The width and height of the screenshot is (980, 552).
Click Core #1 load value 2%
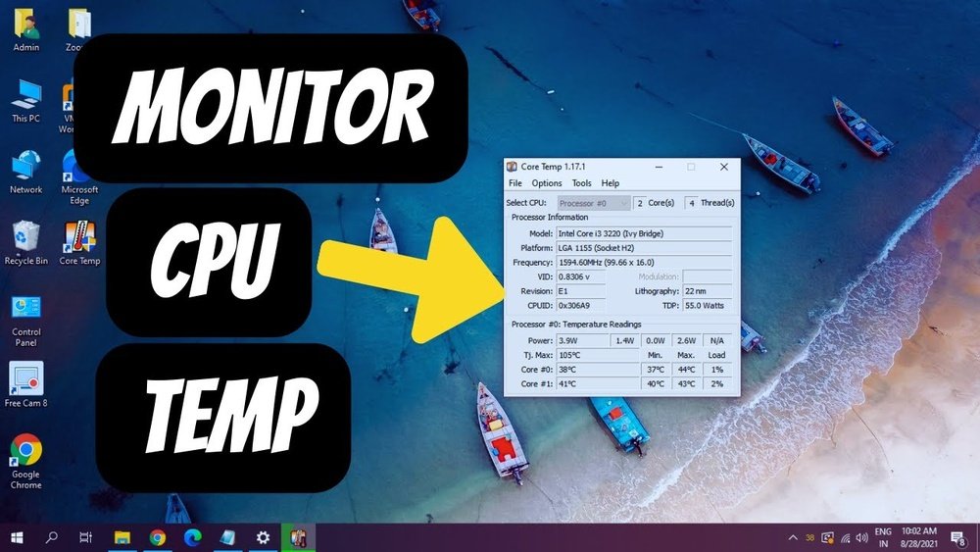tap(717, 383)
